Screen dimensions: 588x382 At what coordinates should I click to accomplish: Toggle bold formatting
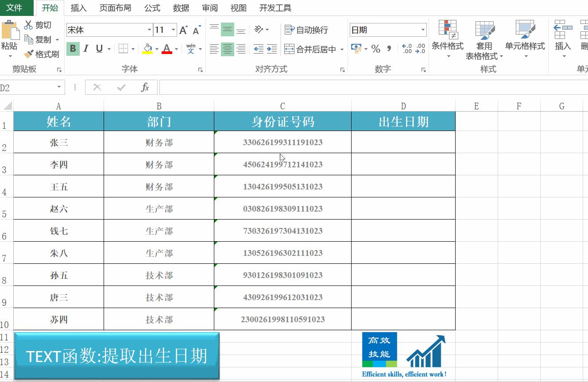tap(73, 49)
